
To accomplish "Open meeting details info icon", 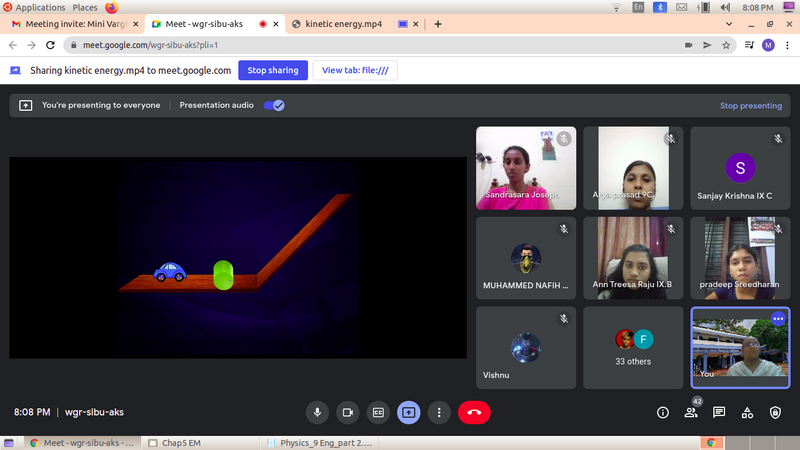I will [x=662, y=412].
